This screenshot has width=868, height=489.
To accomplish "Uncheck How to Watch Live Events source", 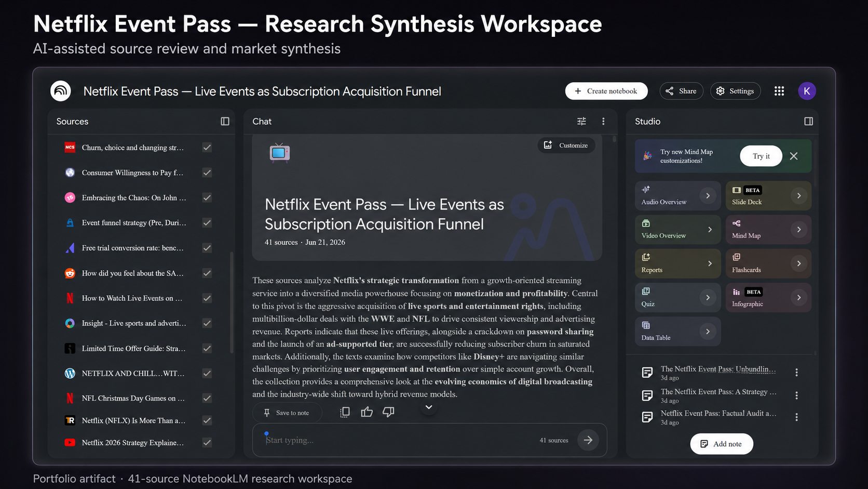I will click(x=207, y=298).
